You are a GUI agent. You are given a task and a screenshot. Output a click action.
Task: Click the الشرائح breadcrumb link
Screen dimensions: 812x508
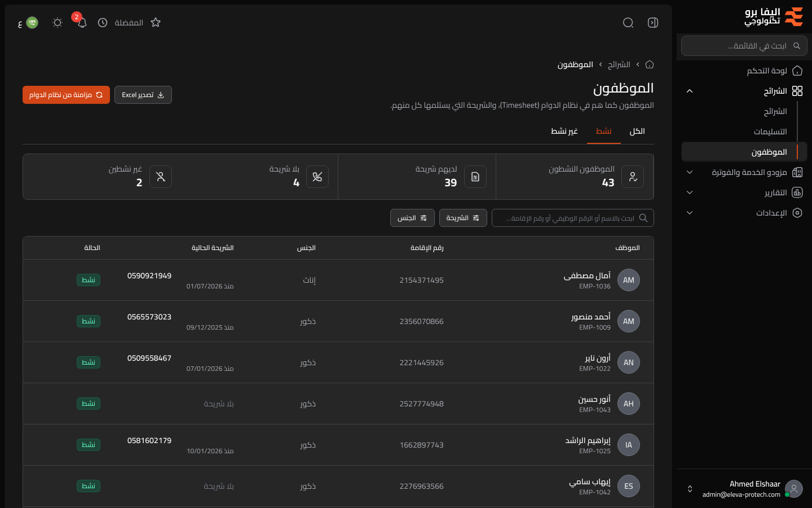[x=619, y=64]
